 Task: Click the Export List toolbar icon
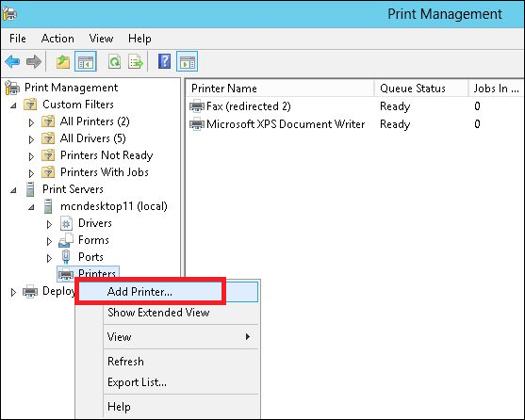click(136, 62)
